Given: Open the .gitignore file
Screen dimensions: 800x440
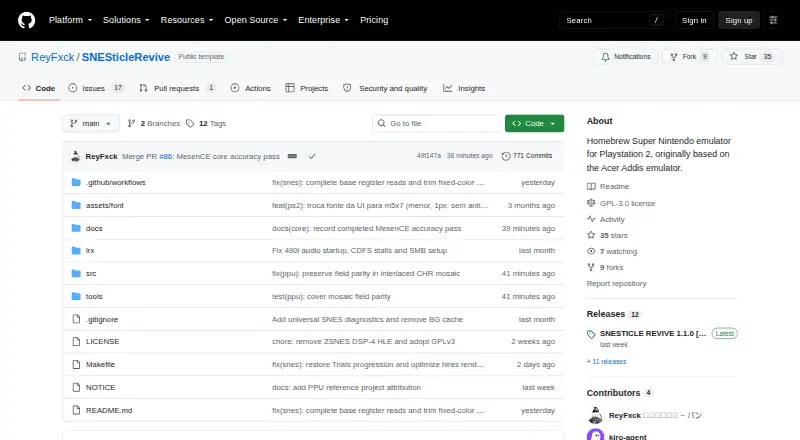Looking at the screenshot, I should (x=102, y=320).
